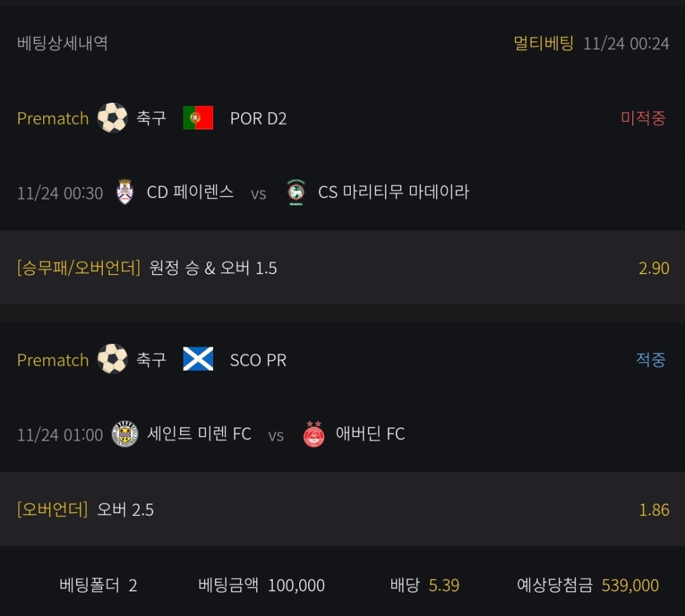Click the CS 마리티무 마데이라 team crest
This screenshot has width=685, height=616.
tap(295, 193)
